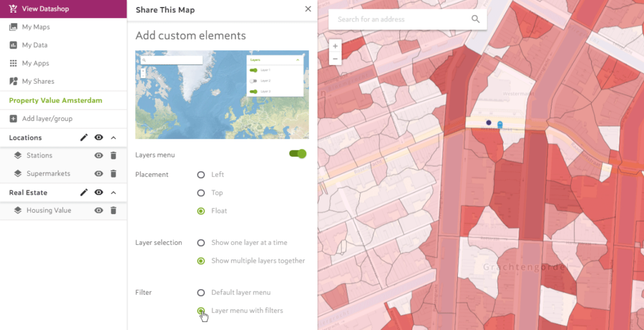
Task: Click the My Shares icon
Action: [13, 81]
